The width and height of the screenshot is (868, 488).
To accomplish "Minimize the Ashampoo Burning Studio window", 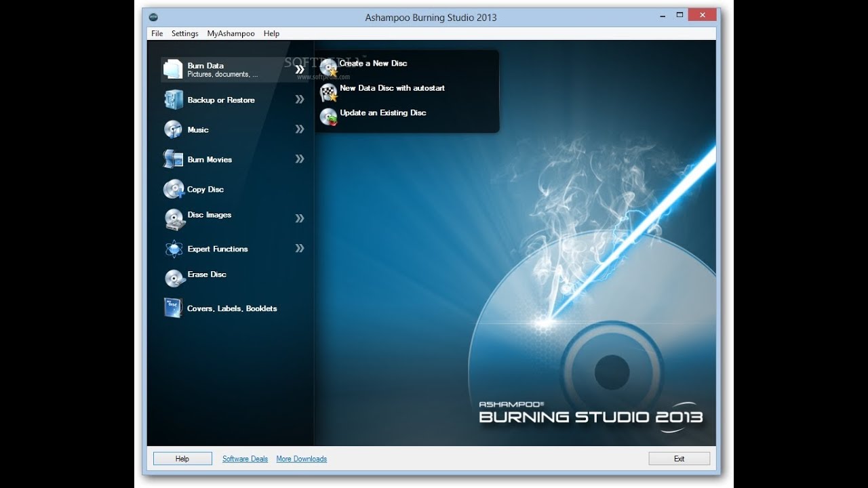I will click(661, 15).
